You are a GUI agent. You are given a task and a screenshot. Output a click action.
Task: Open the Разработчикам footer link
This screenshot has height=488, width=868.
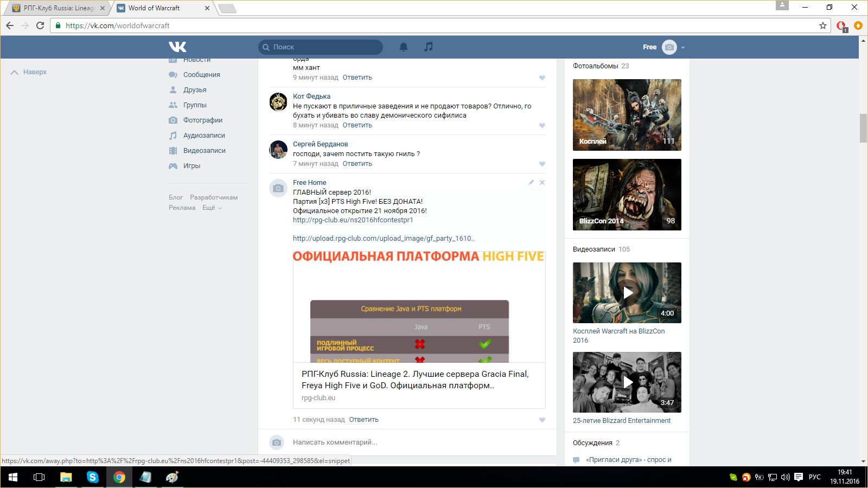point(214,197)
